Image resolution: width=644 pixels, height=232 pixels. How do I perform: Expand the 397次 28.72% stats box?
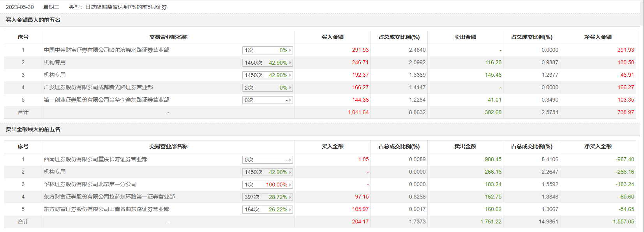click(267, 197)
